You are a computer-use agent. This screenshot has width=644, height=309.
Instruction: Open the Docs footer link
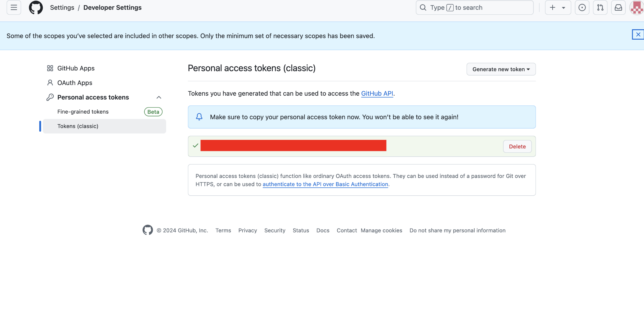click(323, 230)
